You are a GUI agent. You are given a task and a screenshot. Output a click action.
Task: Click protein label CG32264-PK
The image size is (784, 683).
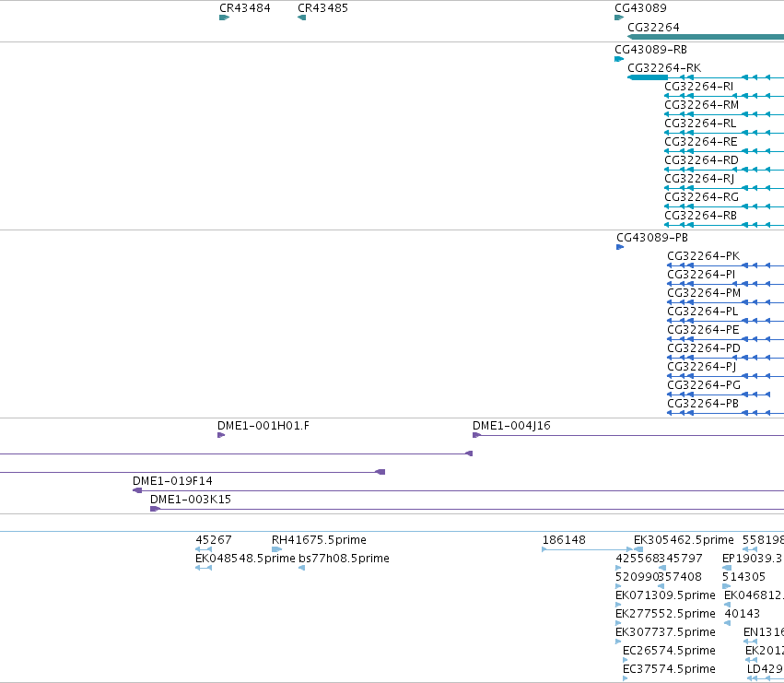[704, 256]
